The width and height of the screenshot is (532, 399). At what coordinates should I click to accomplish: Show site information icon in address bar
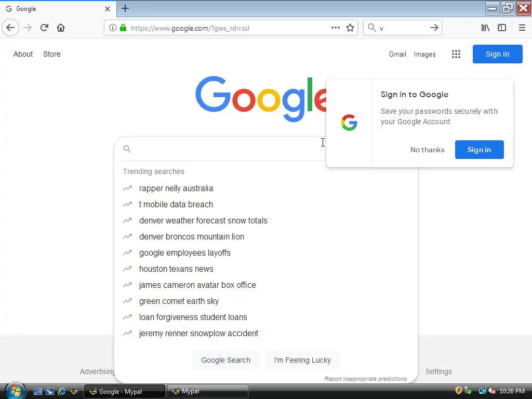(x=113, y=28)
